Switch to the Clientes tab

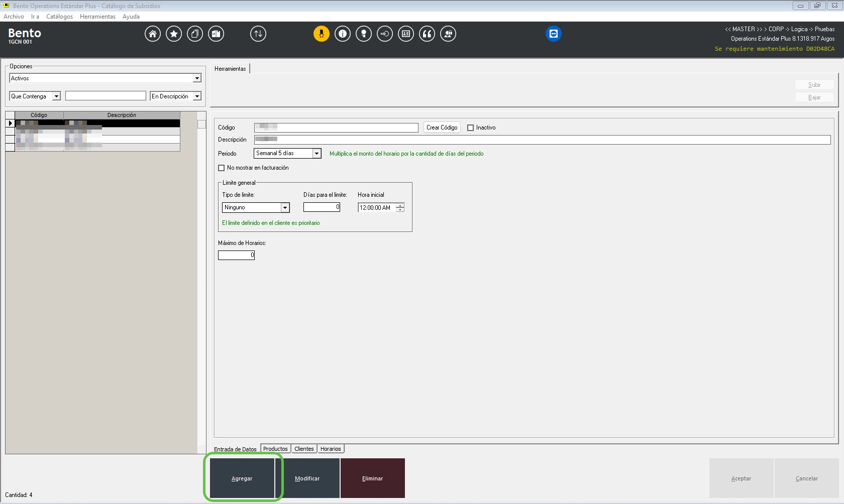click(304, 449)
